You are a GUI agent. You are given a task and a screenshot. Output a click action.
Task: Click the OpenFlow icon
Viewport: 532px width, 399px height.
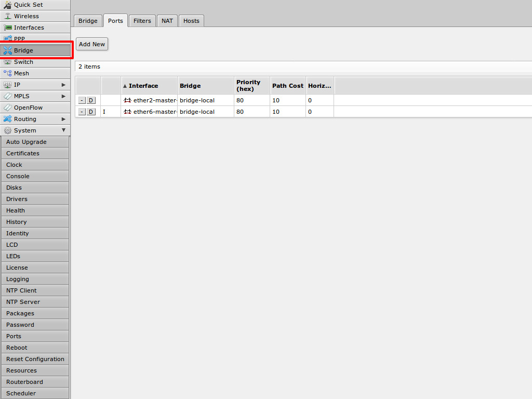(8, 108)
